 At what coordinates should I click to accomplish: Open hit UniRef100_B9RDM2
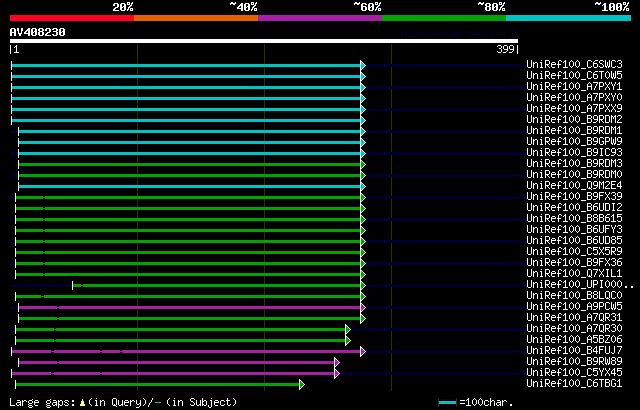[x=574, y=120]
